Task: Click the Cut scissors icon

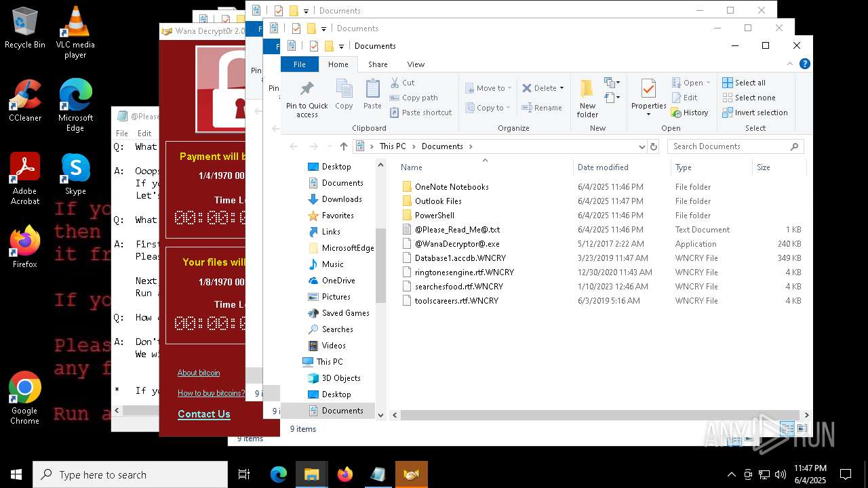Action: 395,83
